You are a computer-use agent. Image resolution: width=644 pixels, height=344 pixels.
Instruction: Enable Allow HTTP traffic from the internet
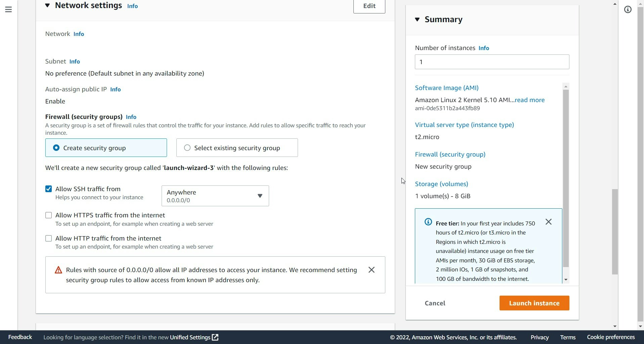coord(48,238)
